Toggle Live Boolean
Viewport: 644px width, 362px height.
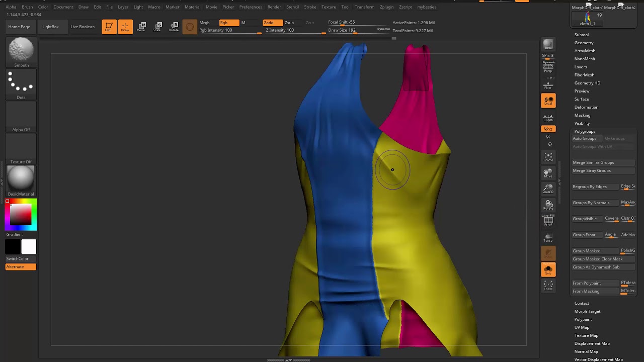click(83, 27)
